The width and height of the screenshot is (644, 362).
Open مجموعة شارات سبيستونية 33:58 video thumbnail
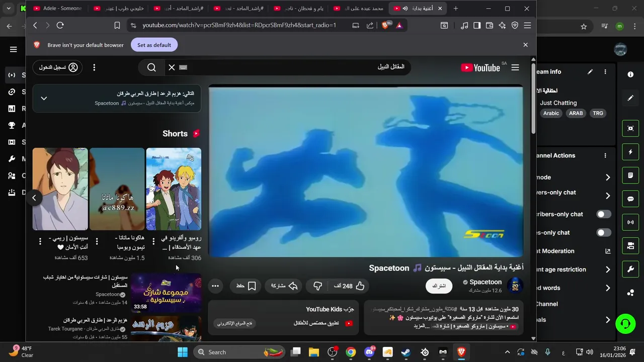click(x=166, y=293)
